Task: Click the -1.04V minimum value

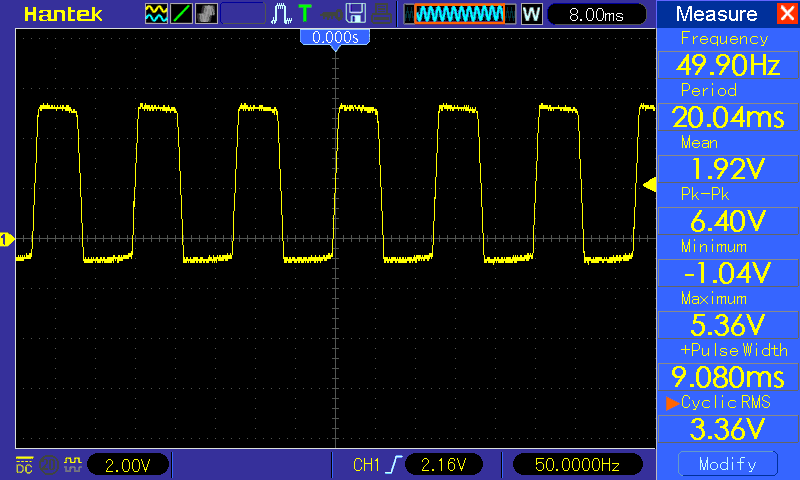Action: (728, 273)
